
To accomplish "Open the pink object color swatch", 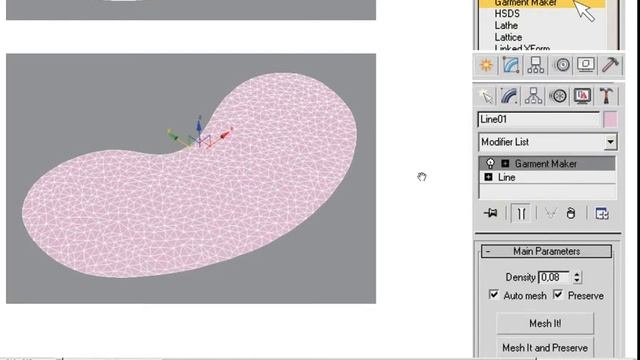I will tap(611, 120).
